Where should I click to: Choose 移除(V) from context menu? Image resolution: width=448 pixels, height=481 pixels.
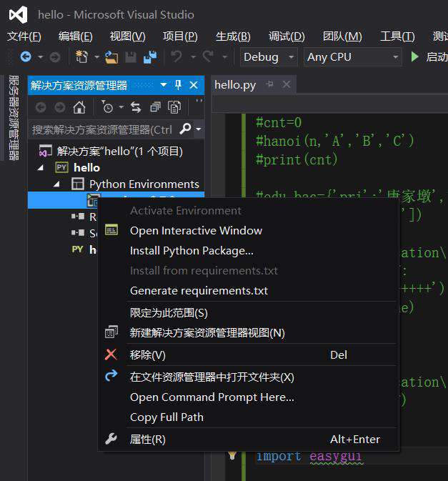coord(248,355)
